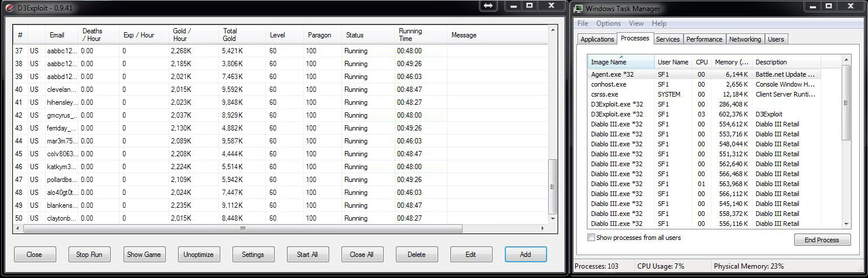Image resolution: width=868 pixels, height=278 pixels.
Task: Open D3Exploit Settings button
Action: (x=253, y=254)
